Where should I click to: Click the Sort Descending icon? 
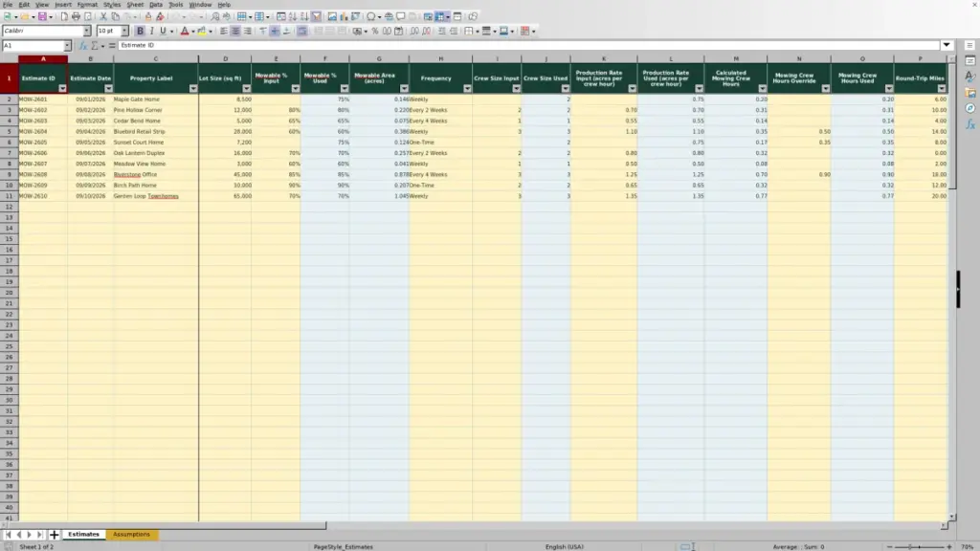[304, 16]
